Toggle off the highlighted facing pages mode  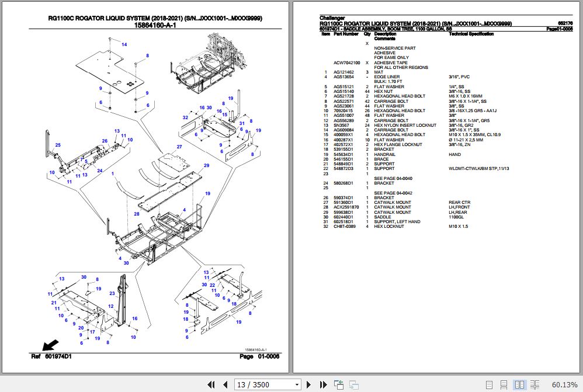[519, 384]
